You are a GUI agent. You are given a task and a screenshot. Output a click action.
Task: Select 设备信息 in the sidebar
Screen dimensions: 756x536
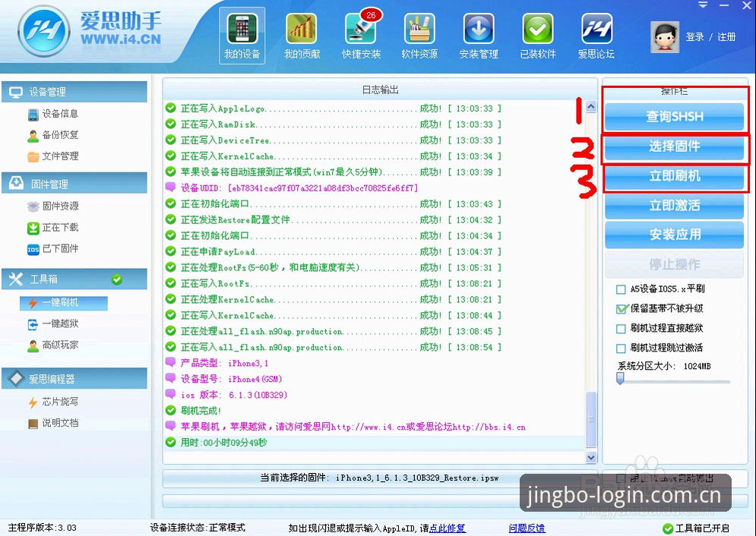click(53, 114)
